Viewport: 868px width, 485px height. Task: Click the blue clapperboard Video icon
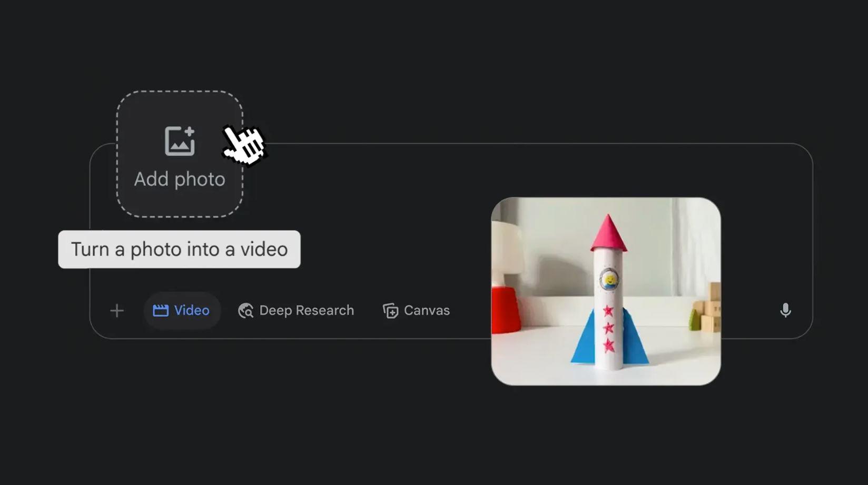pyautogui.click(x=161, y=311)
